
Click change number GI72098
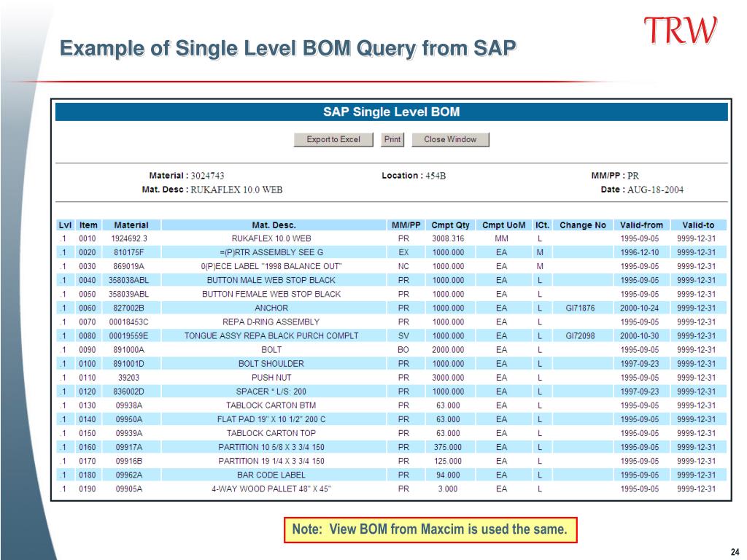580,335
